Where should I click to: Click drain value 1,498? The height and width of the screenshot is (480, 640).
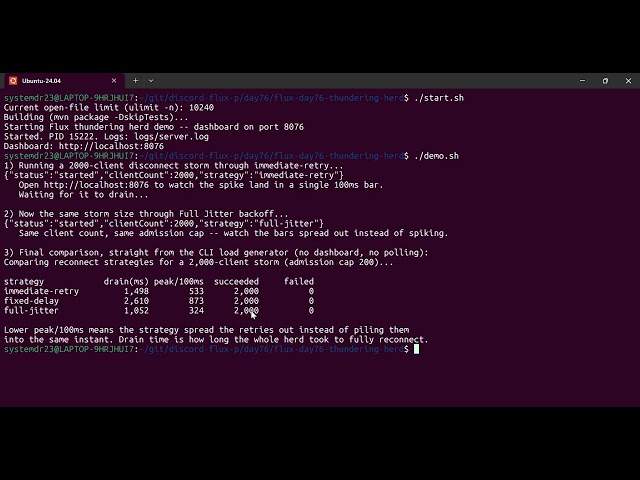(136, 291)
